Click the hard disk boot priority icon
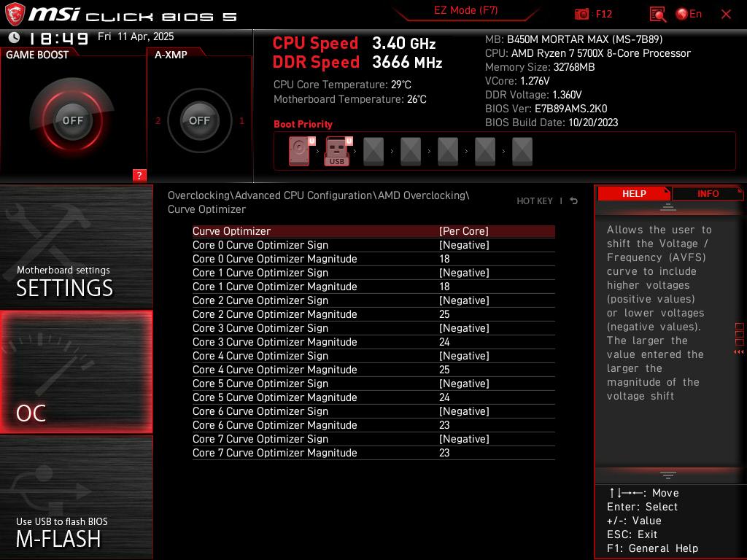This screenshot has height=560, width=747. click(x=299, y=151)
